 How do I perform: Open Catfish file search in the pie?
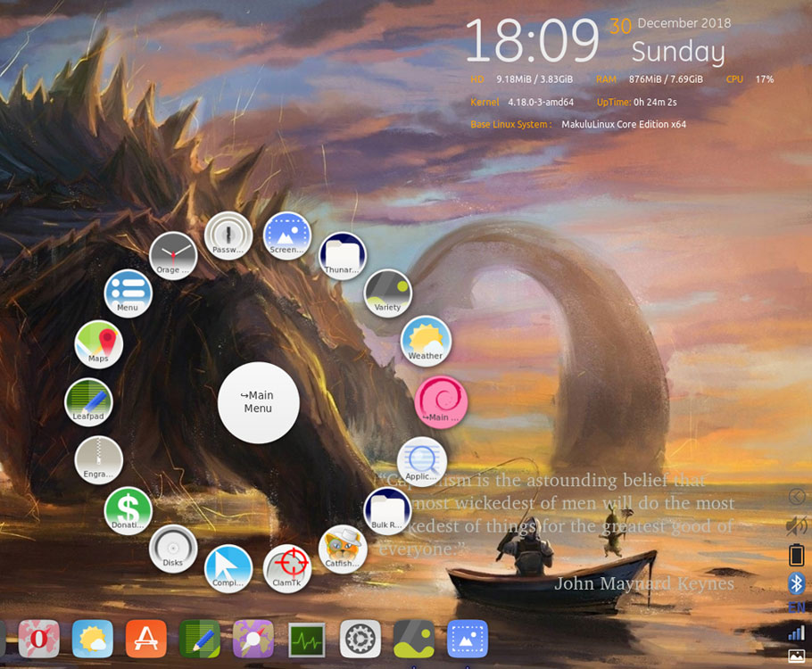coord(343,549)
